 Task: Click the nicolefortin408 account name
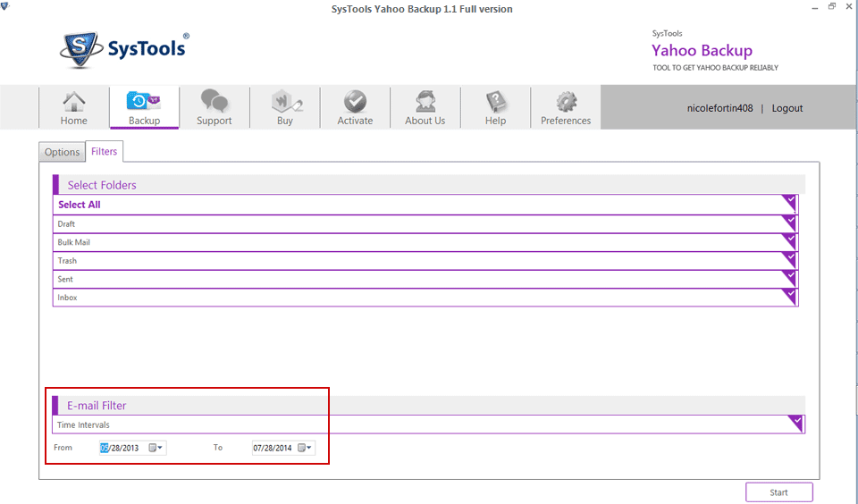pos(719,108)
